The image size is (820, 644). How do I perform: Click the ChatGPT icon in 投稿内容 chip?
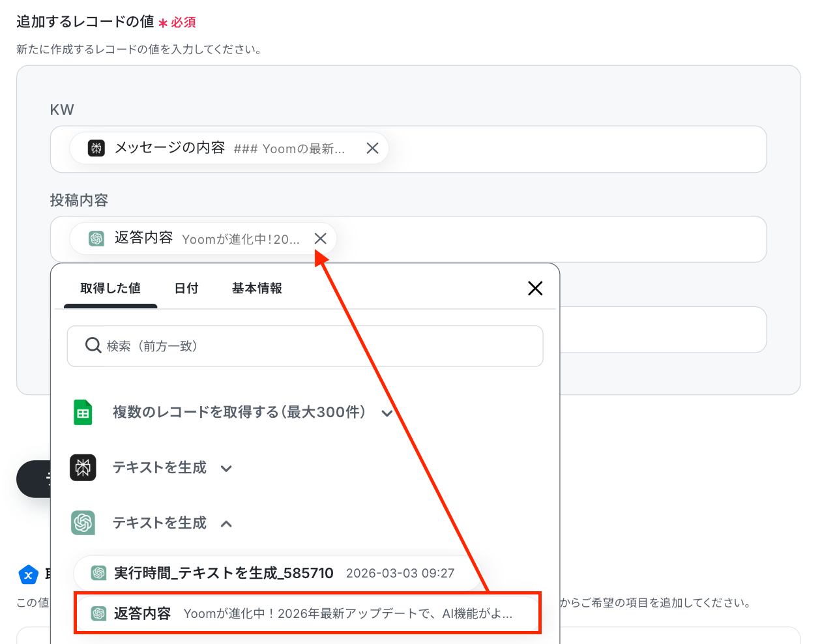96,239
